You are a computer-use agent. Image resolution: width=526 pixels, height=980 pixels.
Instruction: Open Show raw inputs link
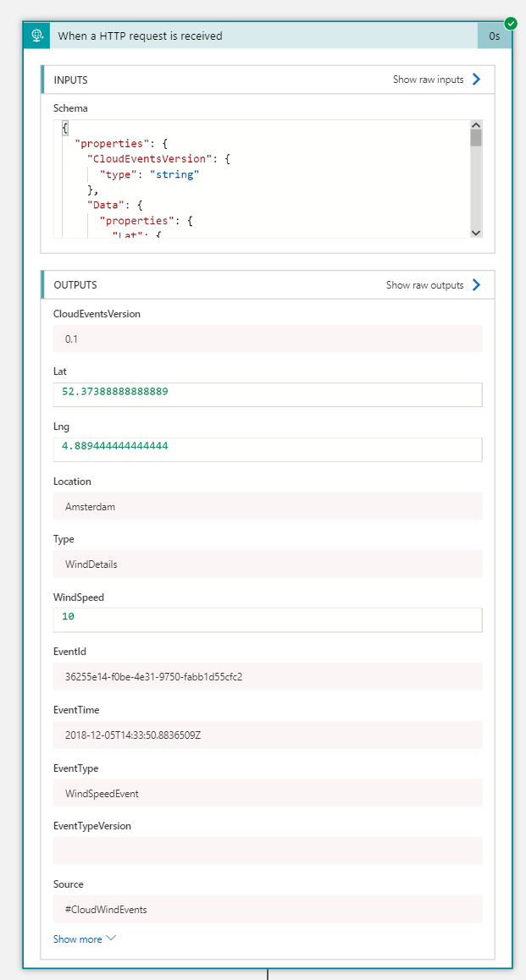pyautogui.click(x=428, y=80)
